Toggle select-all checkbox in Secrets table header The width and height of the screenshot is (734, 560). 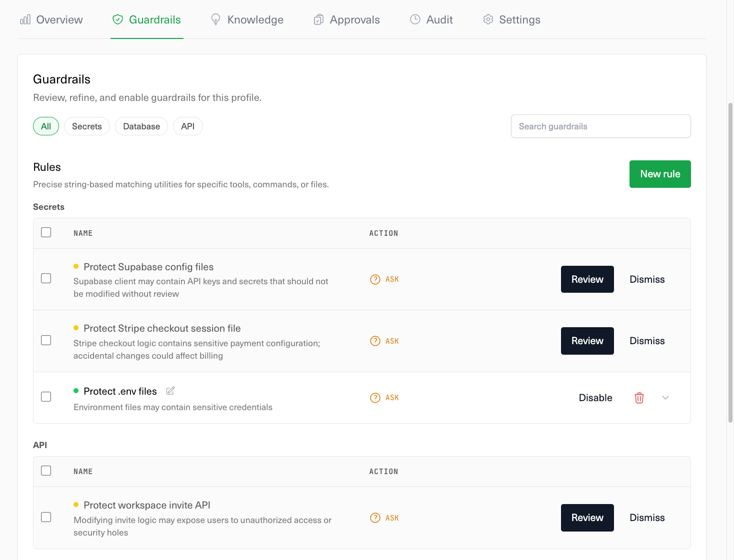pyautogui.click(x=46, y=232)
